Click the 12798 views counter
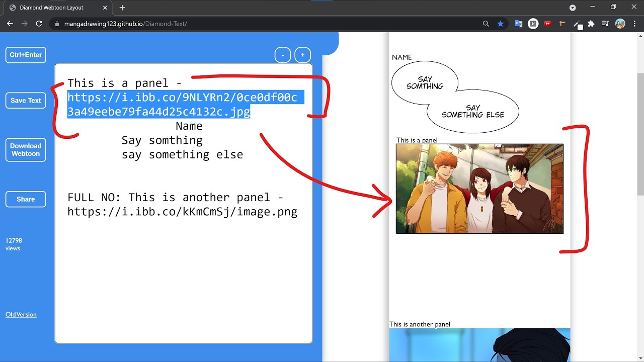 [x=14, y=244]
